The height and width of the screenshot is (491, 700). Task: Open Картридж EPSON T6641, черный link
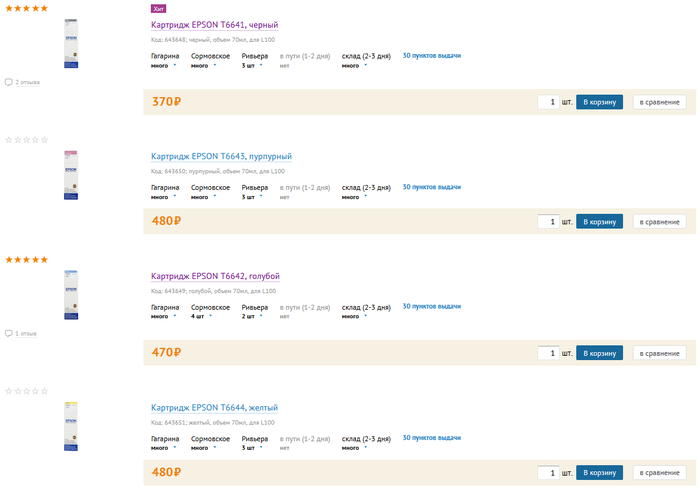point(214,25)
